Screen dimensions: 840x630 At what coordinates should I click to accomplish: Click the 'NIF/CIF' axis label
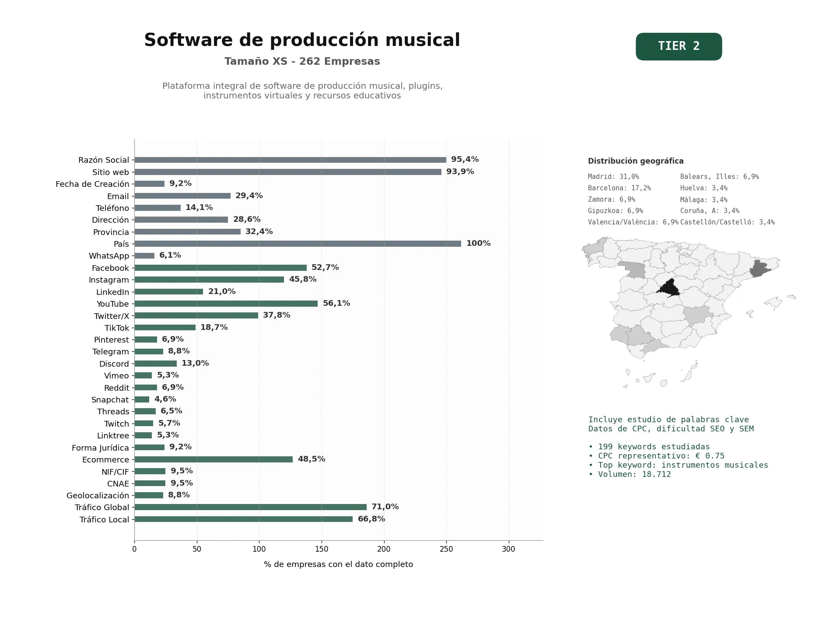click(115, 472)
